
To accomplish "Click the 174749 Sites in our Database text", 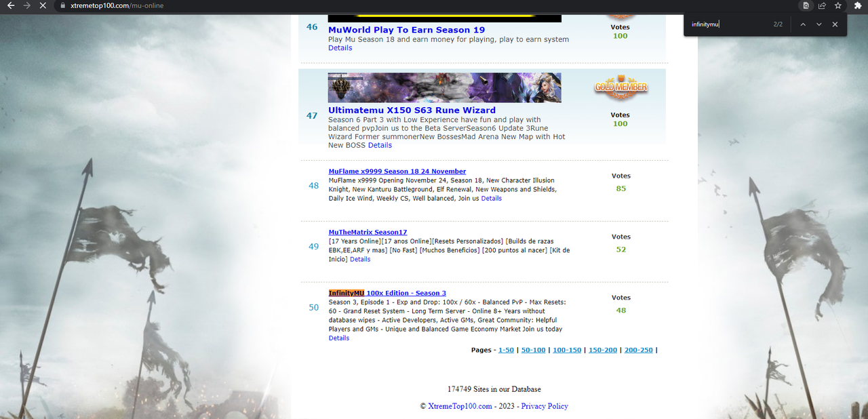I will coord(494,389).
